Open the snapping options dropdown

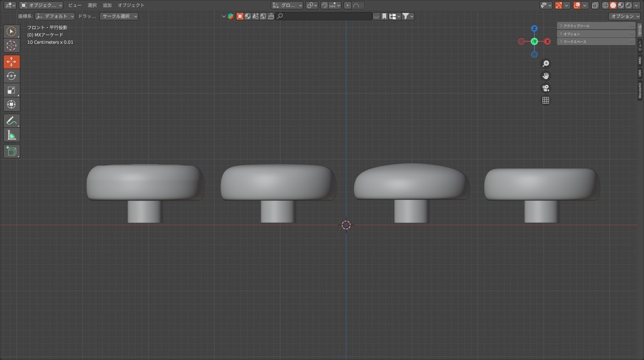pyautogui.click(x=335, y=5)
